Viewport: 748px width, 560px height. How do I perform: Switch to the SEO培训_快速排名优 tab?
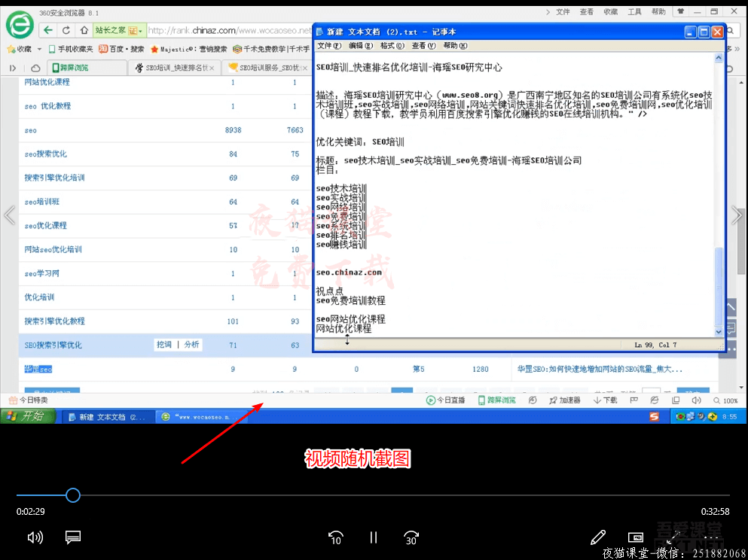click(x=172, y=68)
